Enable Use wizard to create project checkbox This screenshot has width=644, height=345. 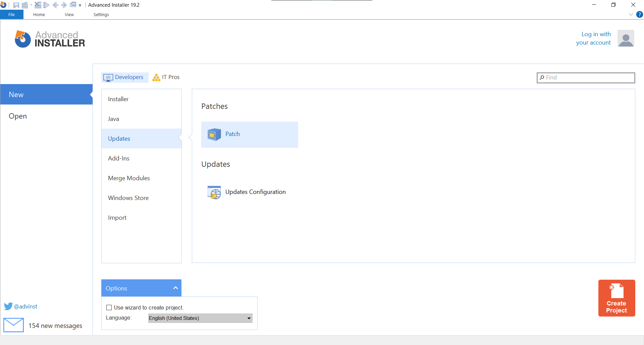coord(109,307)
